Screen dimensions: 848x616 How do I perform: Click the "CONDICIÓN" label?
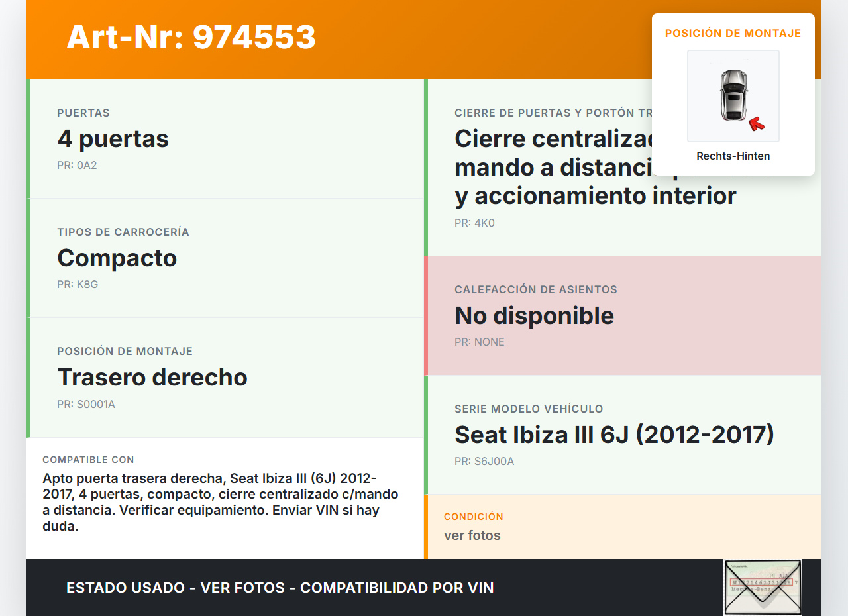point(474,517)
